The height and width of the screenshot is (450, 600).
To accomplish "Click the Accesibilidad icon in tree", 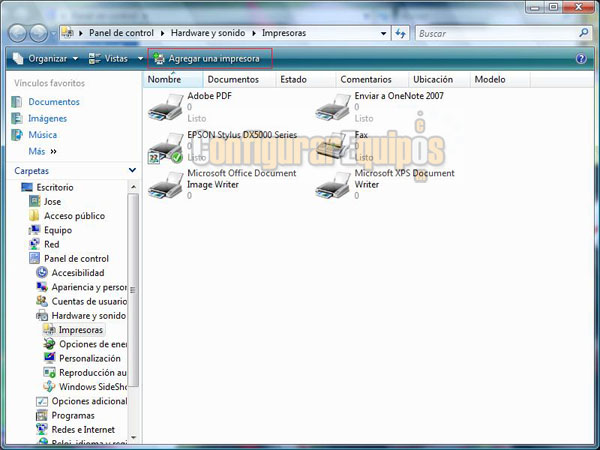I will click(42, 272).
